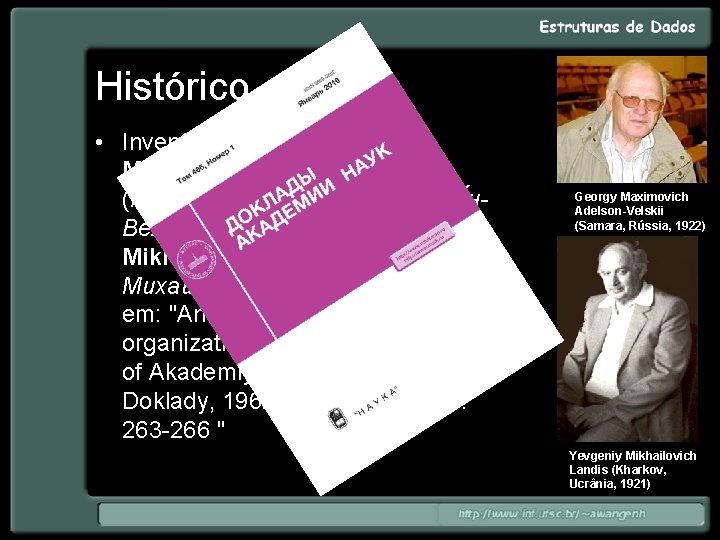Open the Yevgeniy Landis sepia portrait photo
Screen dimensions: 720x540
(x=627, y=339)
